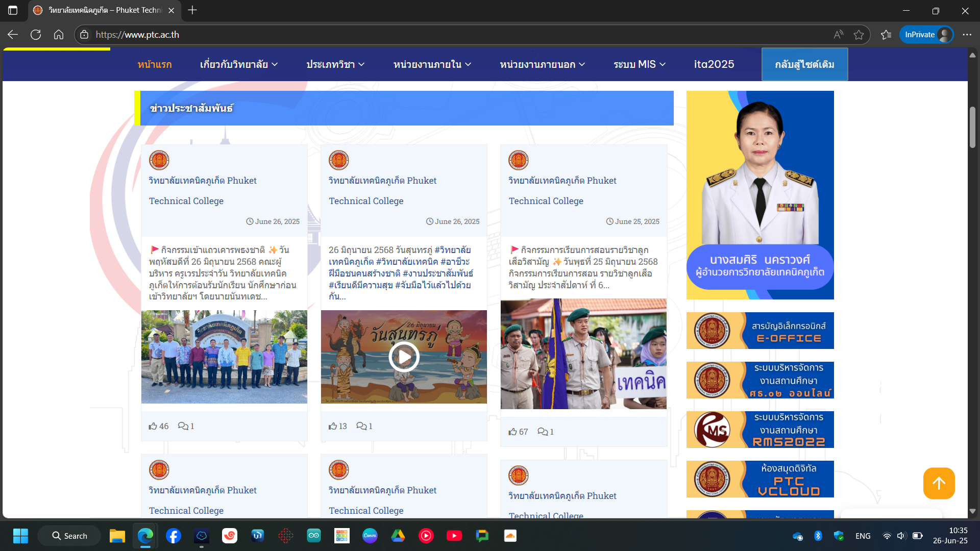Add this page to favorites star
This screenshot has height=551, width=980.
tap(859, 35)
